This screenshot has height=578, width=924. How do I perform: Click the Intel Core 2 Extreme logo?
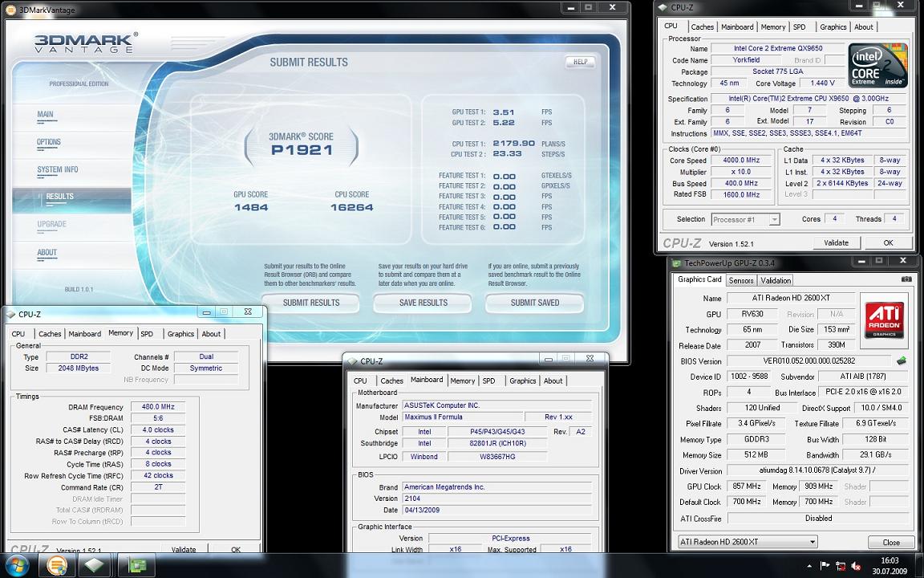click(877, 65)
